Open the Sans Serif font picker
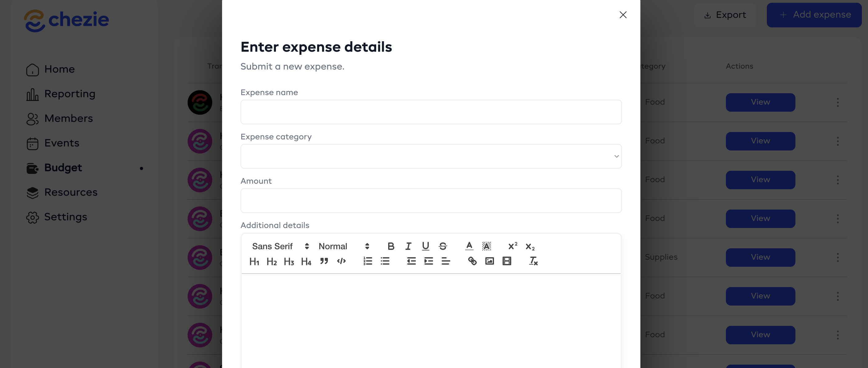 (x=280, y=246)
